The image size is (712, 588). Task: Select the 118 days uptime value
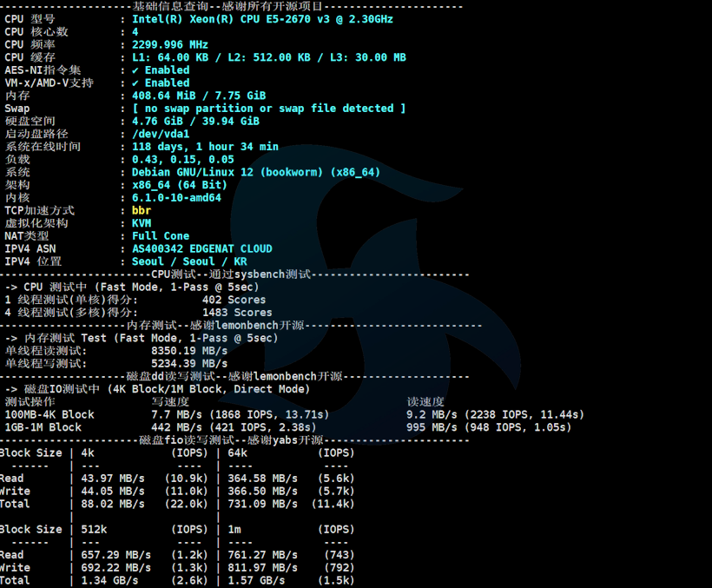click(x=205, y=147)
